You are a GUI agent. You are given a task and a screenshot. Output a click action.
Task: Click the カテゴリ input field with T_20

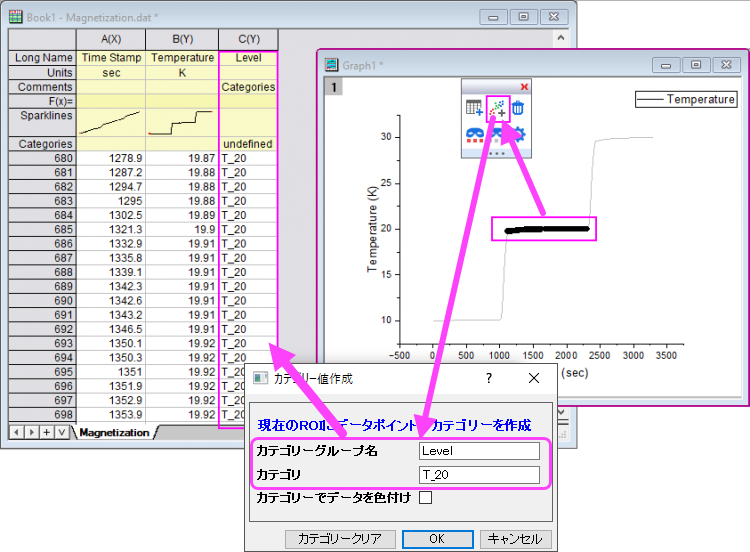(x=479, y=475)
